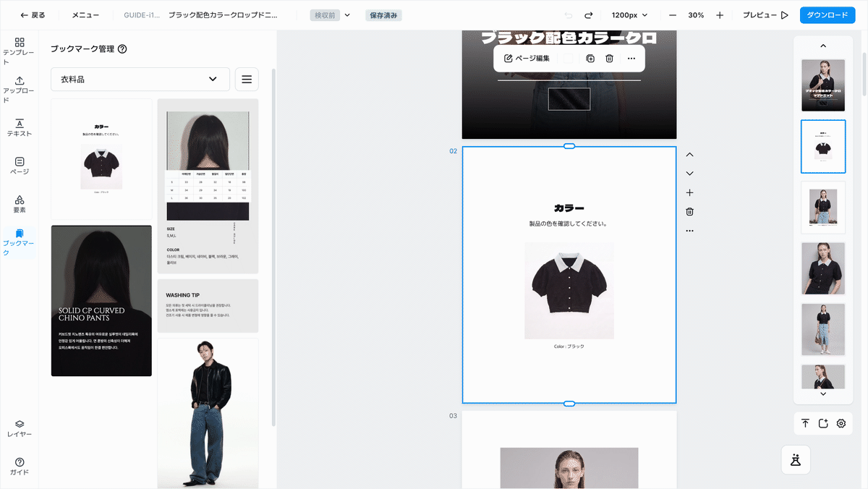This screenshot has width=868, height=489.
Task: Open the ガイド help guide
Action: pyautogui.click(x=20, y=466)
